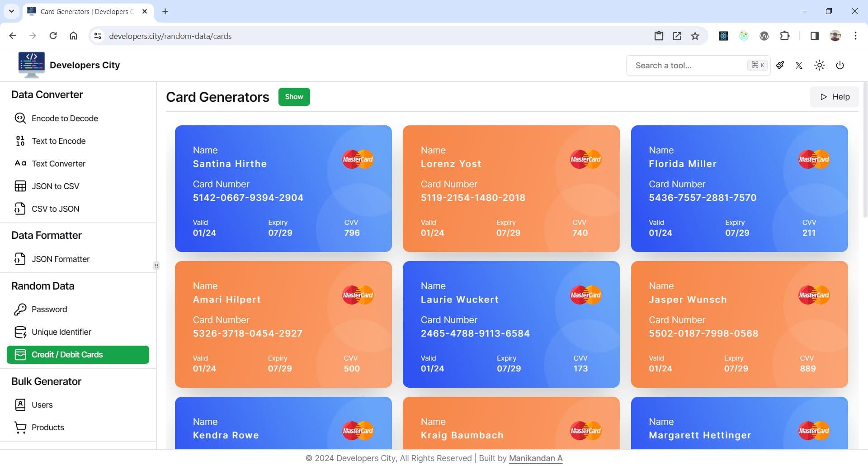Reload the page
This screenshot has width=868, height=466.
pos(53,36)
